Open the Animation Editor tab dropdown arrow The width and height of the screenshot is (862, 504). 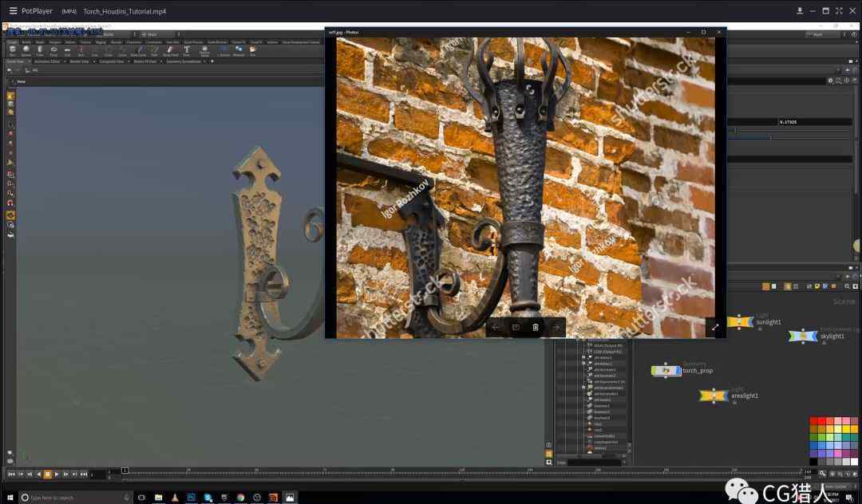(x=65, y=61)
